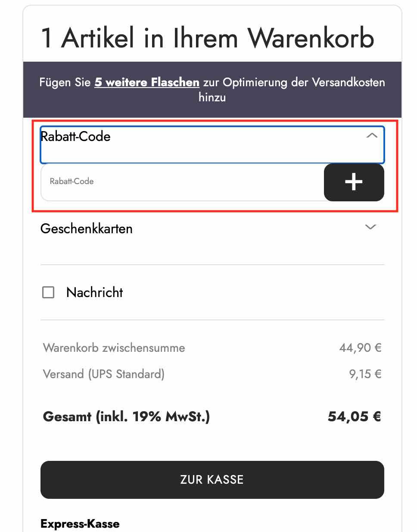The height and width of the screenshot is (532, 417).
Task: Open the 5 weitere Flaschen link
Action: (x=147, y=82)
